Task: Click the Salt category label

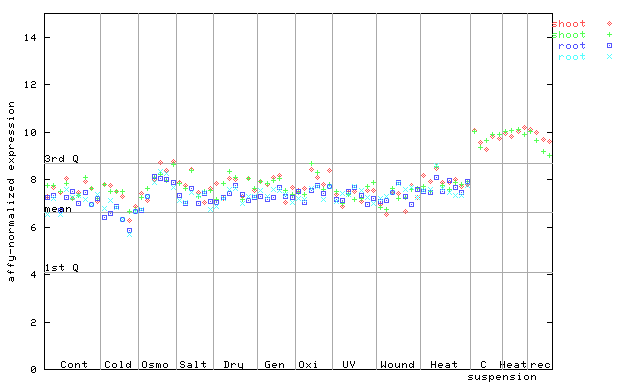Action: 193,364
